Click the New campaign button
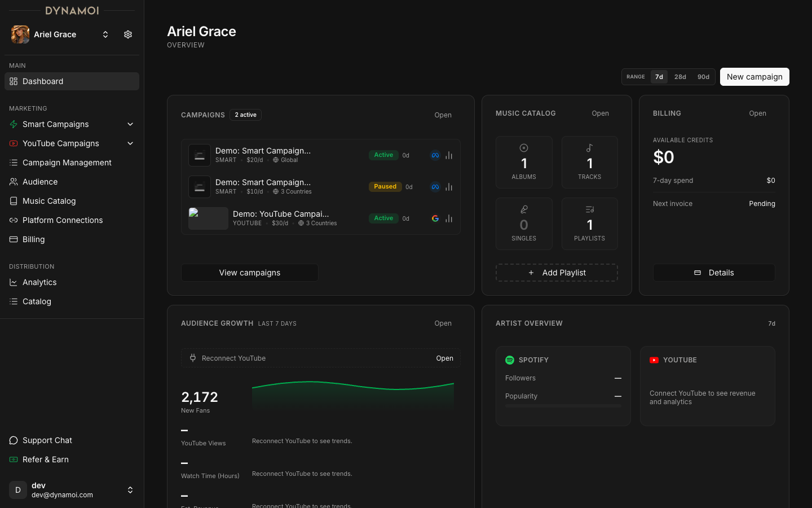The image size is (812, 508). coord(754,77)
